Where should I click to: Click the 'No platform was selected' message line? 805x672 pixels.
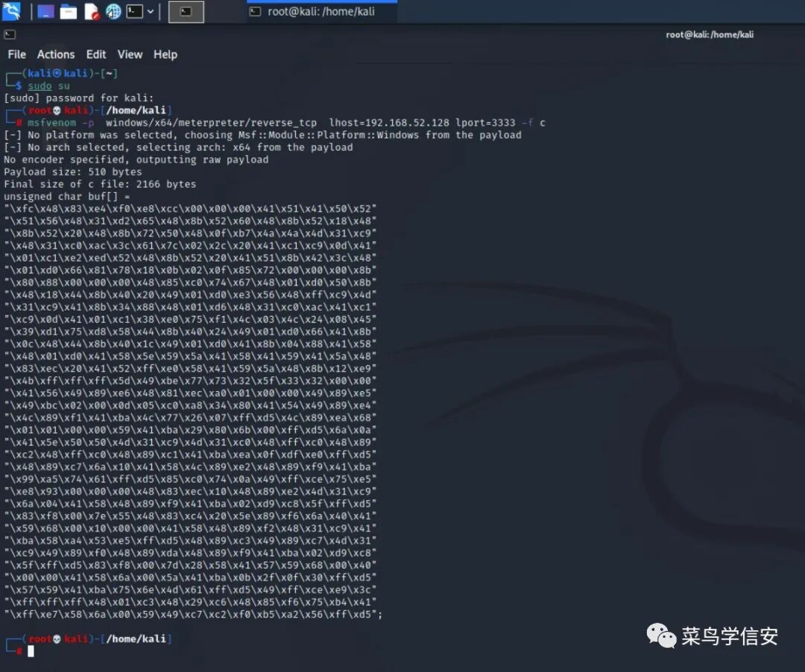tap(262, 135)
